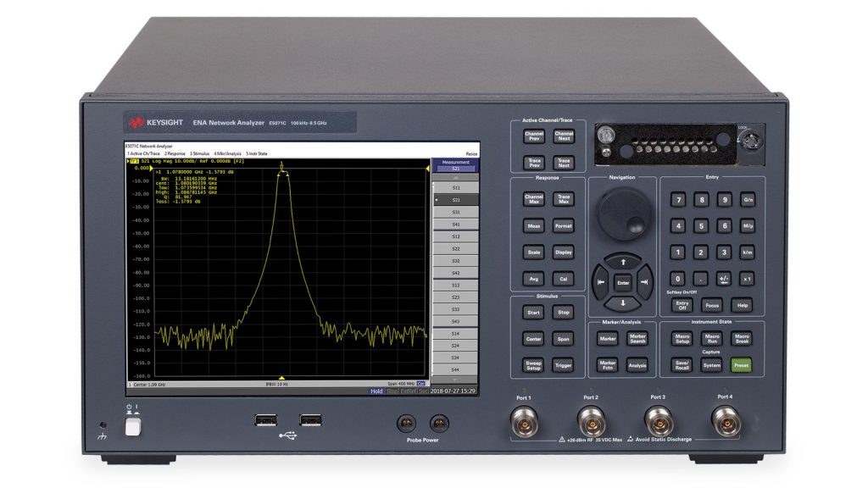Toggle softkeys with Entry Off key
868x488 pixels.
(682, 305)
